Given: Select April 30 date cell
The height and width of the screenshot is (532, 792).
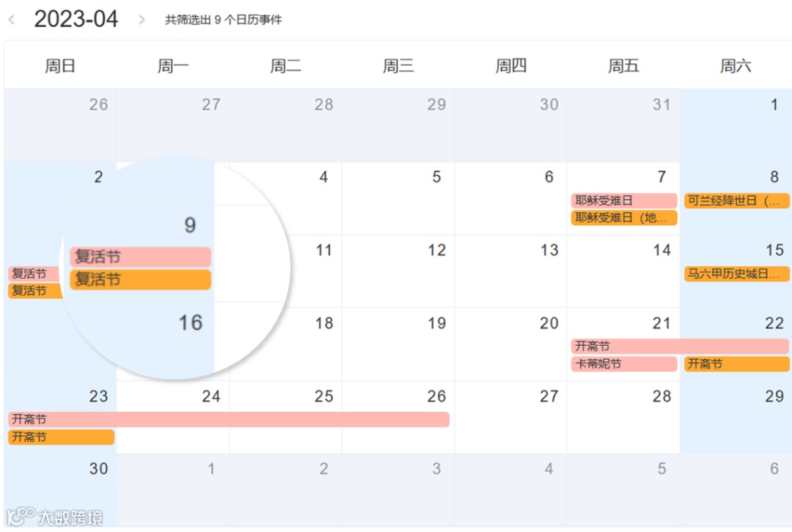Looking at the screenshot, I should point(60,491).
